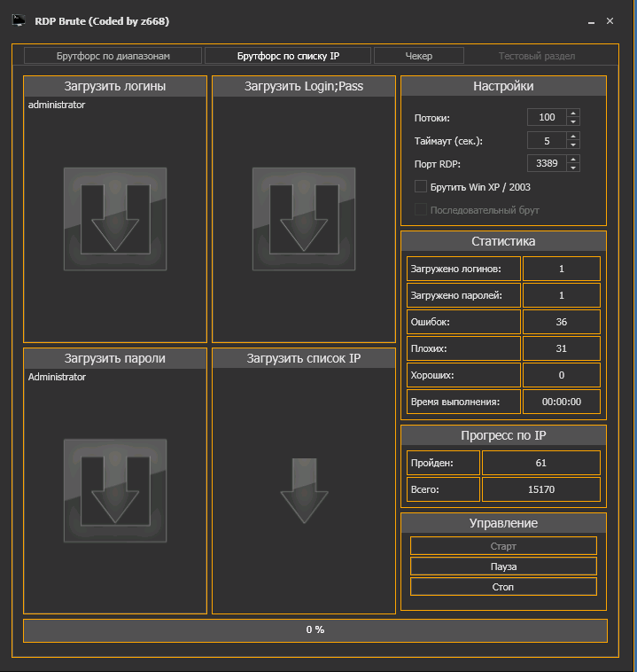Click the 0 % progress bar
The height and width of the screenshot is (672, 637).
tap(315, 630)
